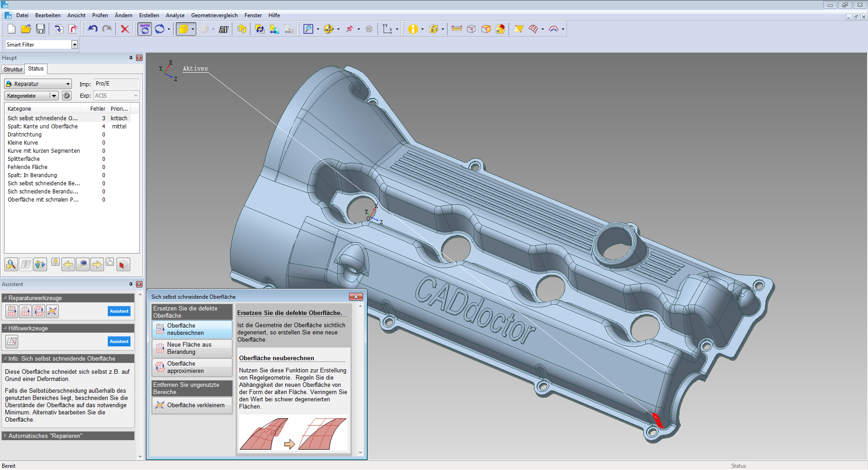Click the yellow left arrow previous-error button
This screenshot has height=470, width=868.
[x=68, y=264]
